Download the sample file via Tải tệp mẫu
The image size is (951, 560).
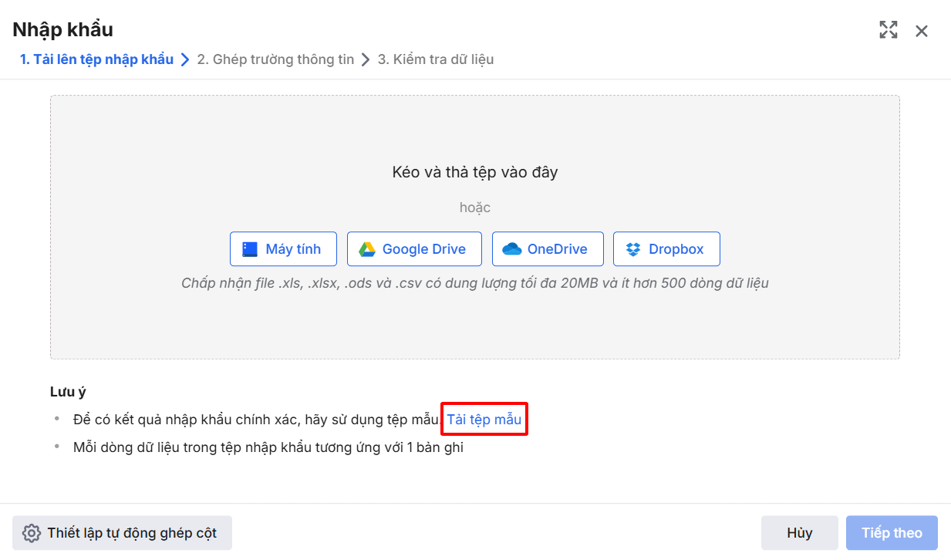(484, 420)
